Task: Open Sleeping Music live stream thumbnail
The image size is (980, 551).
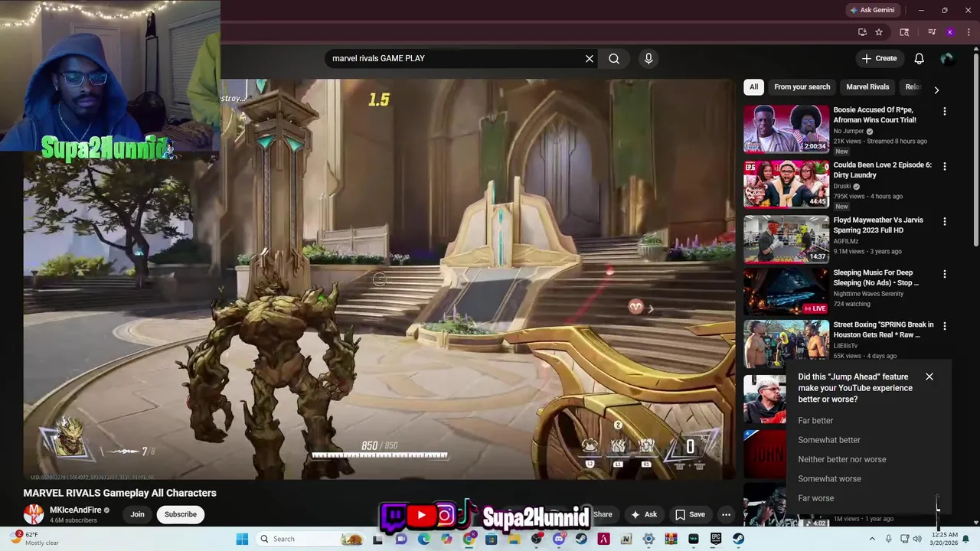Action: tap(786, 291)
